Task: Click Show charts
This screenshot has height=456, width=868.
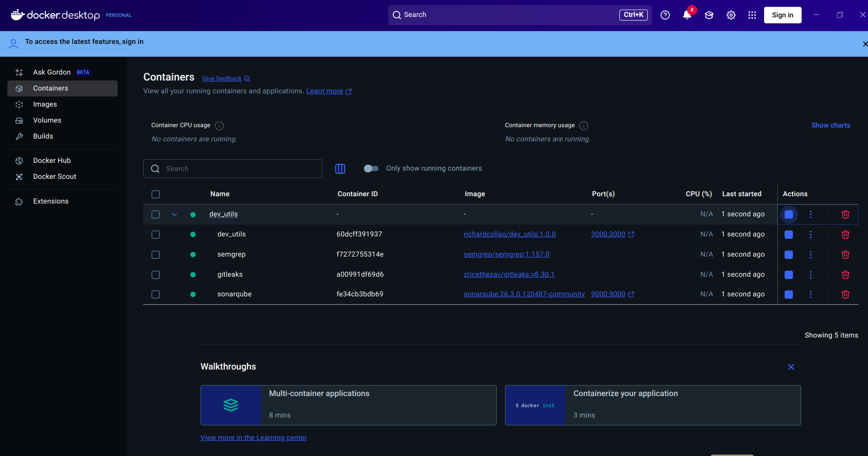Action: [830, 125]
